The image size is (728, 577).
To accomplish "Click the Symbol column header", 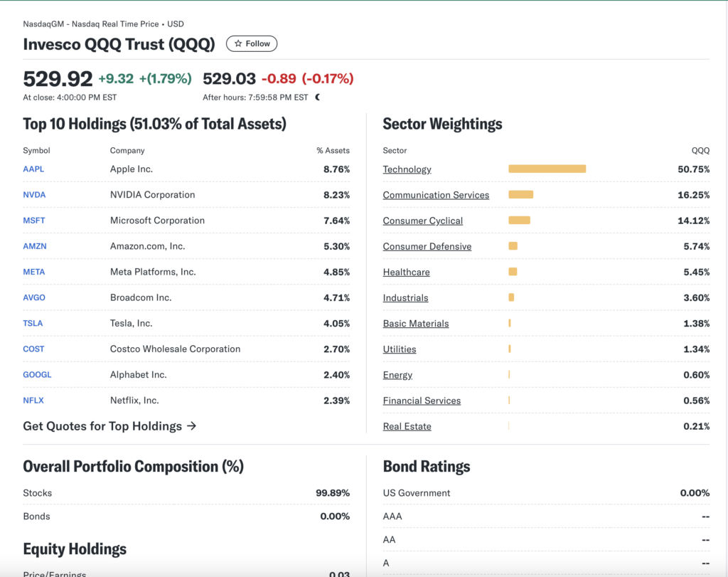I will (37, 151).
